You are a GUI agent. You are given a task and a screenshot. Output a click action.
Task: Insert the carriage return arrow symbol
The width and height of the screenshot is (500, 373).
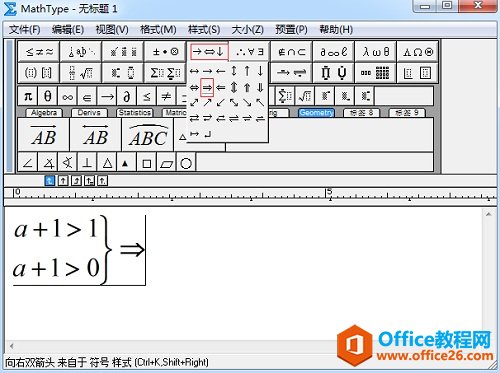[207, 134]
